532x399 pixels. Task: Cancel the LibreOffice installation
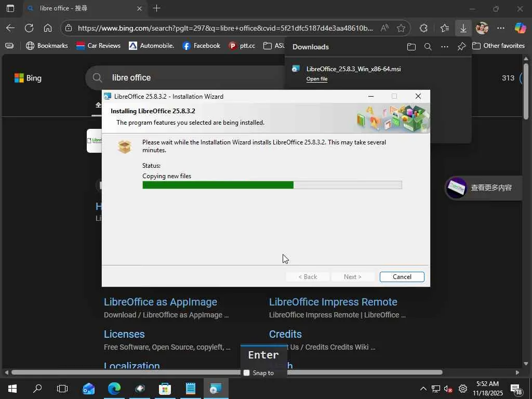(402, 277)
